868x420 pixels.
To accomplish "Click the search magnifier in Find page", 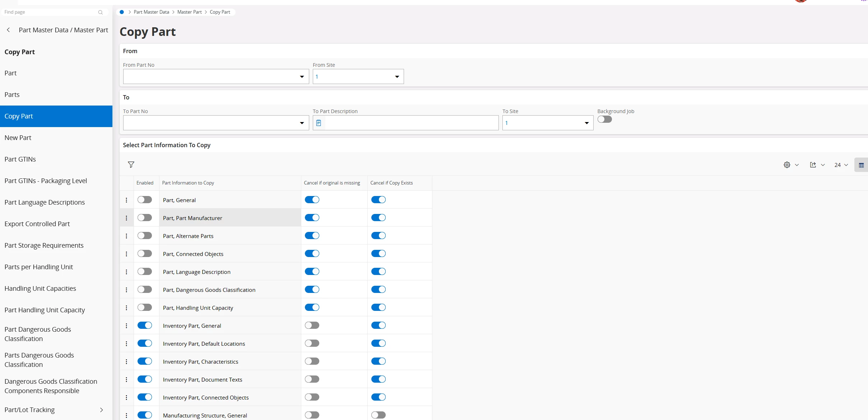I will (x=101, y=12).
